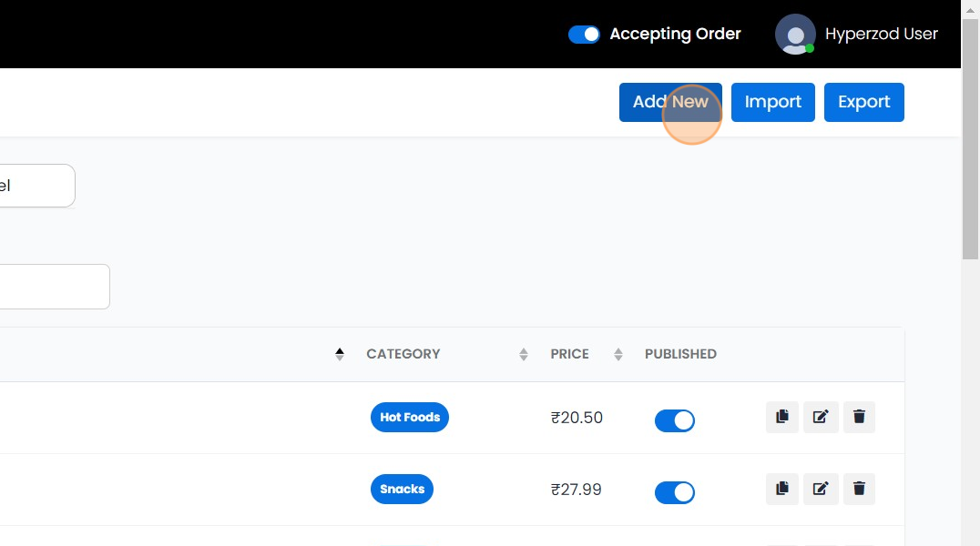
Task: Delete the Snacks item
Action: (859, 489)
